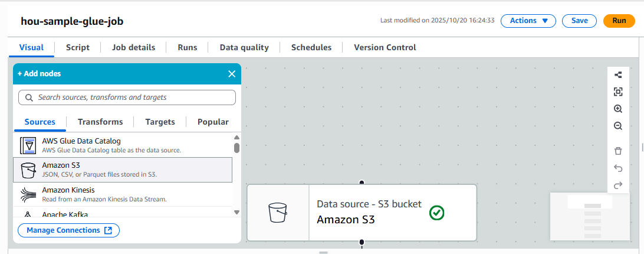Click the search sources, transforms and targets field
The height and width of the screenshot is (254, 644).
[x=127, y=97]
